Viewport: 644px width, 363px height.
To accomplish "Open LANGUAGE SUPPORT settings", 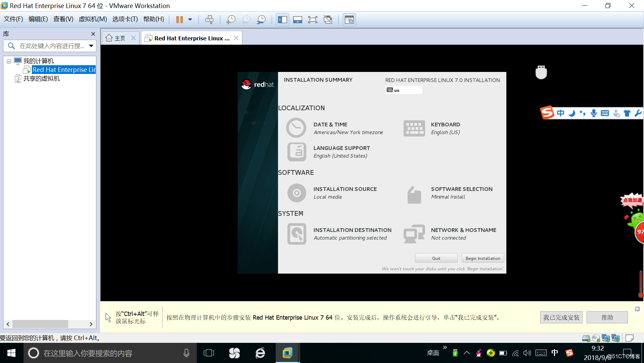I will 329,152.
